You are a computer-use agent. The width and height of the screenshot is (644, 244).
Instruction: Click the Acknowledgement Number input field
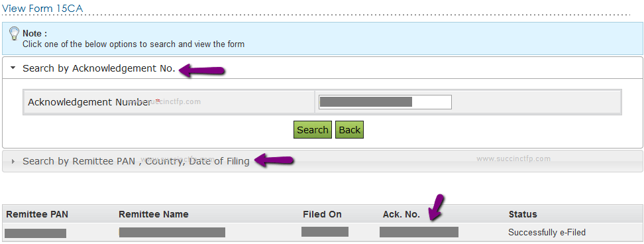(x=385, y=102)
